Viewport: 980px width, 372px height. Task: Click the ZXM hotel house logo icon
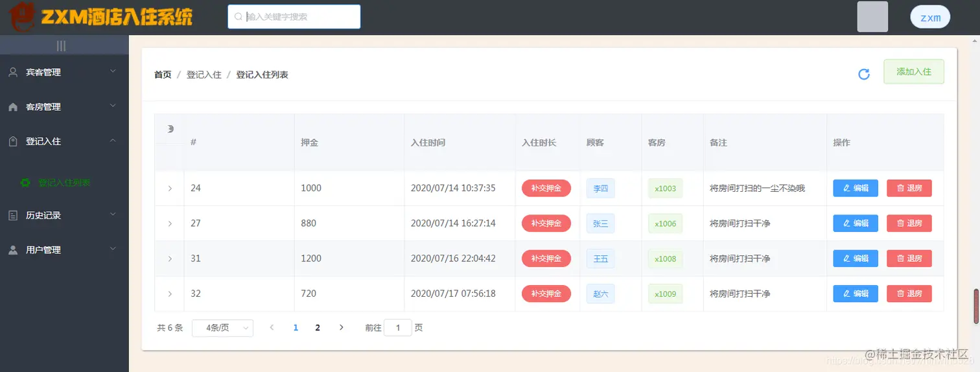(x=22, y=17)
